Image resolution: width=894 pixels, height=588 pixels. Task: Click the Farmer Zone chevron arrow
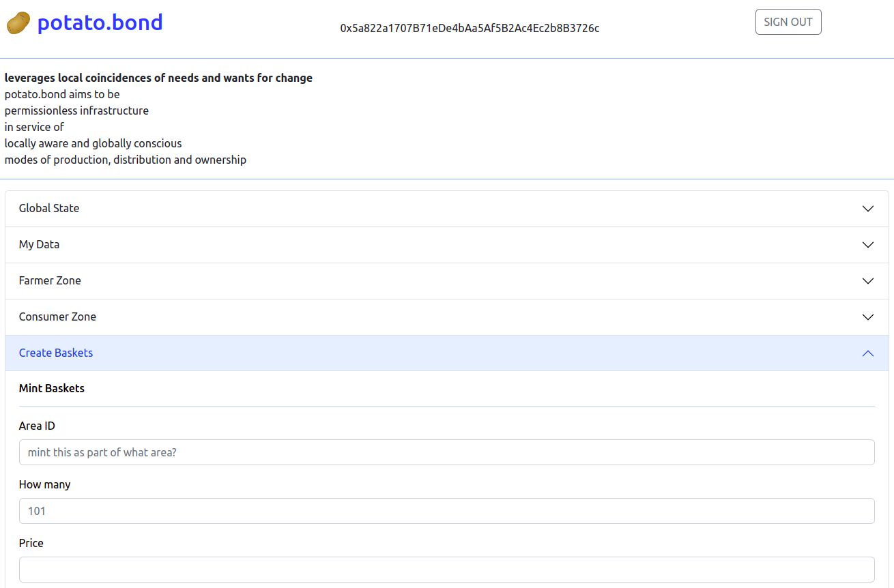click(868, 281)
